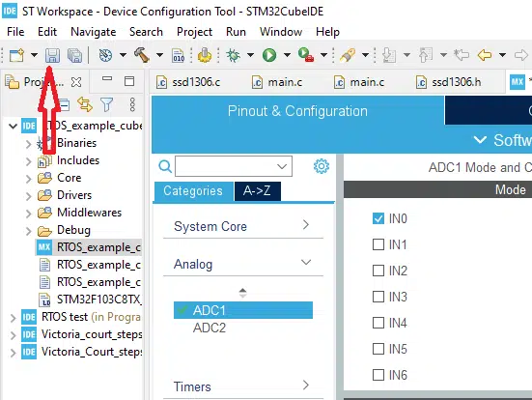Open the blue gear settings icon
Image resolution: width=532 pixels, height=400 pixels.
coord(322,166)
